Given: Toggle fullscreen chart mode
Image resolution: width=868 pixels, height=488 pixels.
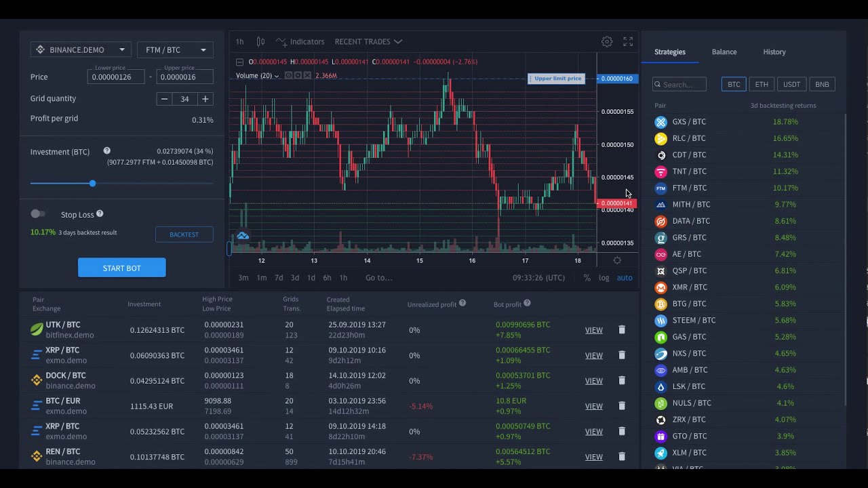Looking at the screenshot, I should click(628, 41).
